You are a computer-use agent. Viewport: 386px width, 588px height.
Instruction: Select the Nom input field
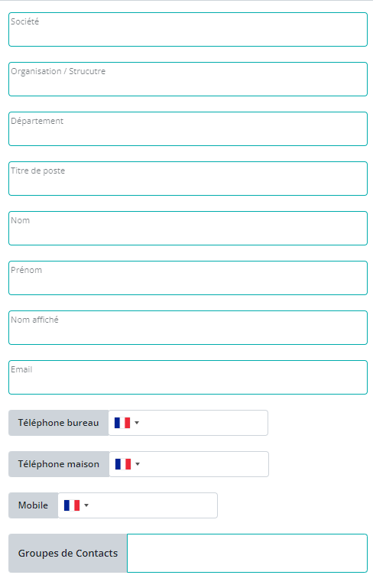(x=188, y=228)
